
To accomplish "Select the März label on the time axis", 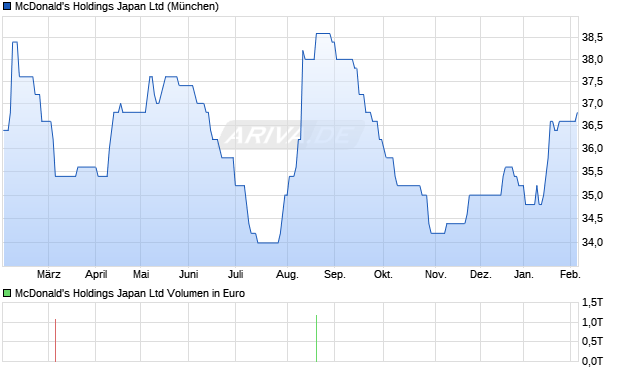I will pyautogui.click(x=49, y=274).
